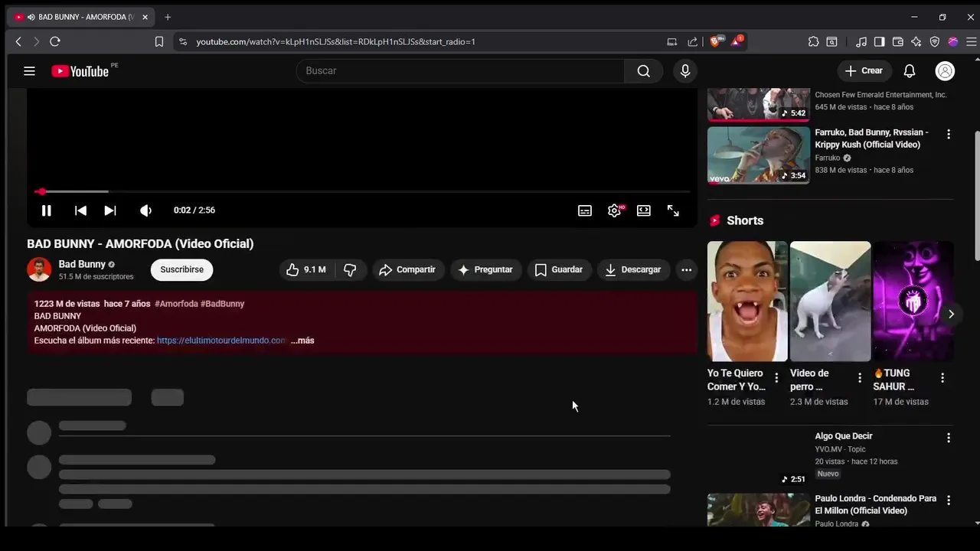Open the Bad Bunny channel avatar
The image size is (980, 551).
(x=39, y=269)
